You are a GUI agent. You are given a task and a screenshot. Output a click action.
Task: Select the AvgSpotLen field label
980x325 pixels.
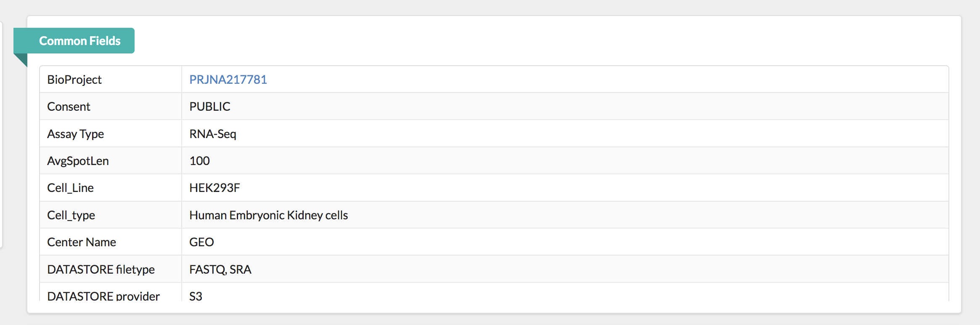point(78,161)
